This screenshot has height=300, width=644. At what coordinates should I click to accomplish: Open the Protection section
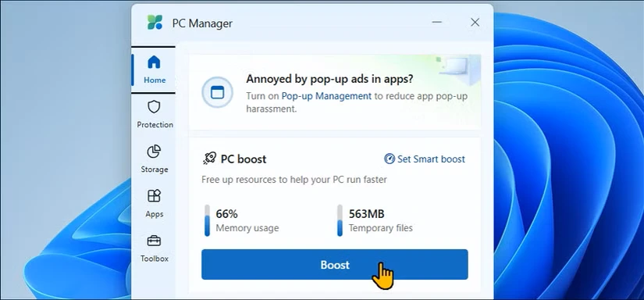155,115
